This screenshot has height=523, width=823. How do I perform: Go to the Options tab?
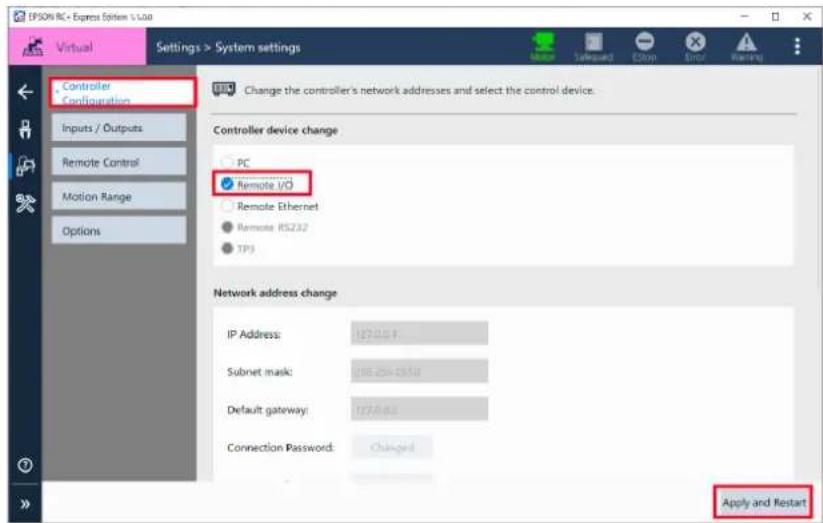point(119,231)
